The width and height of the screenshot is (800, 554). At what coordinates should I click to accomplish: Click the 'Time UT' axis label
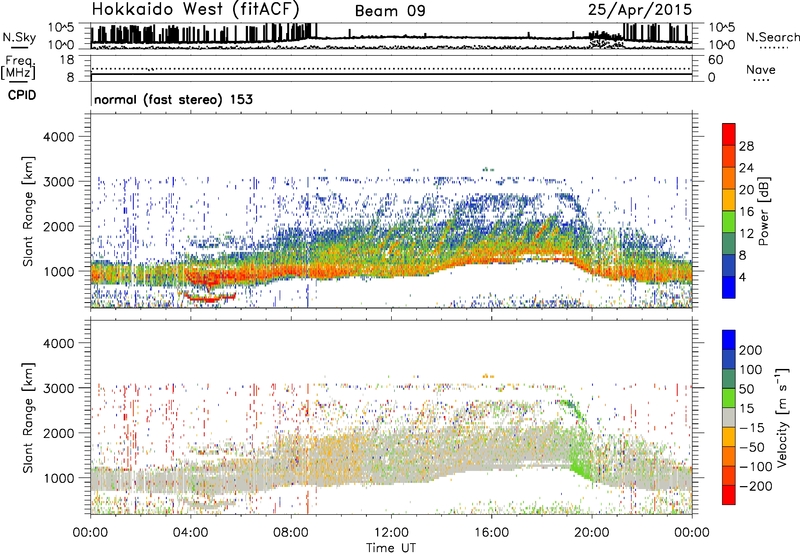tap(391, 548)
